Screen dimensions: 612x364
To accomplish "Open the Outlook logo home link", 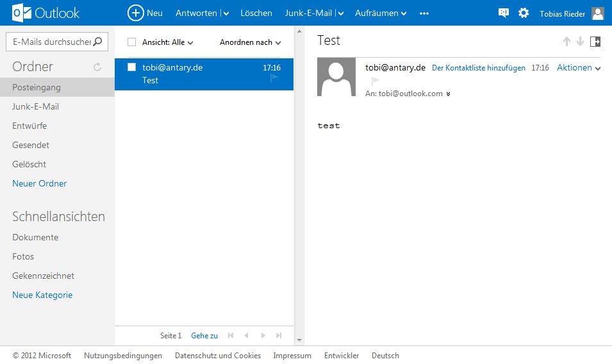I will pos(45,13).
